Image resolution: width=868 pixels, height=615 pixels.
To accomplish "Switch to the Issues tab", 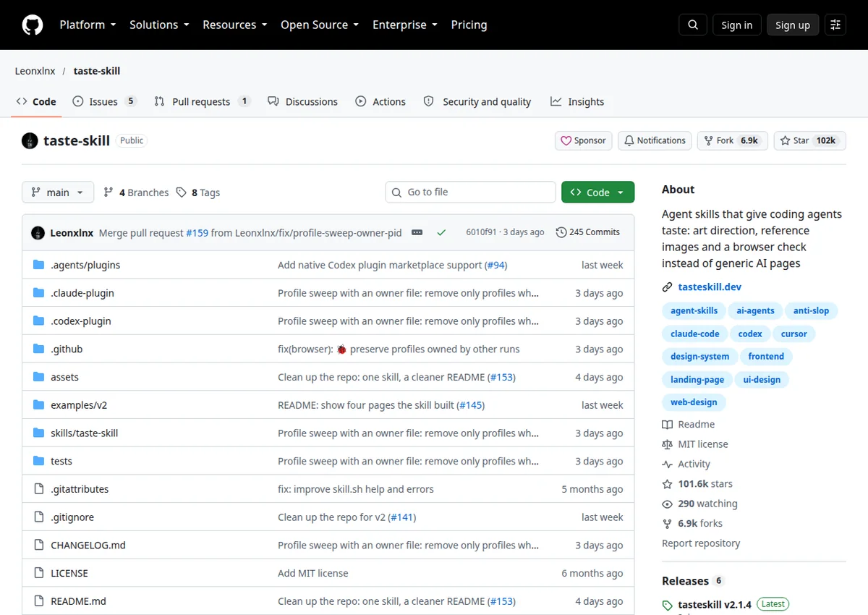I will 105,101.
